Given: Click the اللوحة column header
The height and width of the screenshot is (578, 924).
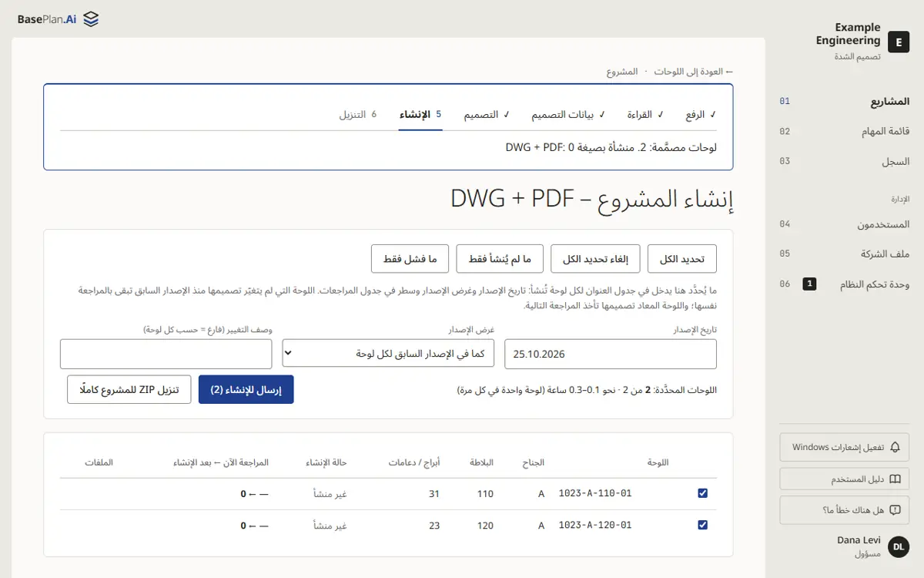Looking at the screenshot, I should [x=658, y=462].
